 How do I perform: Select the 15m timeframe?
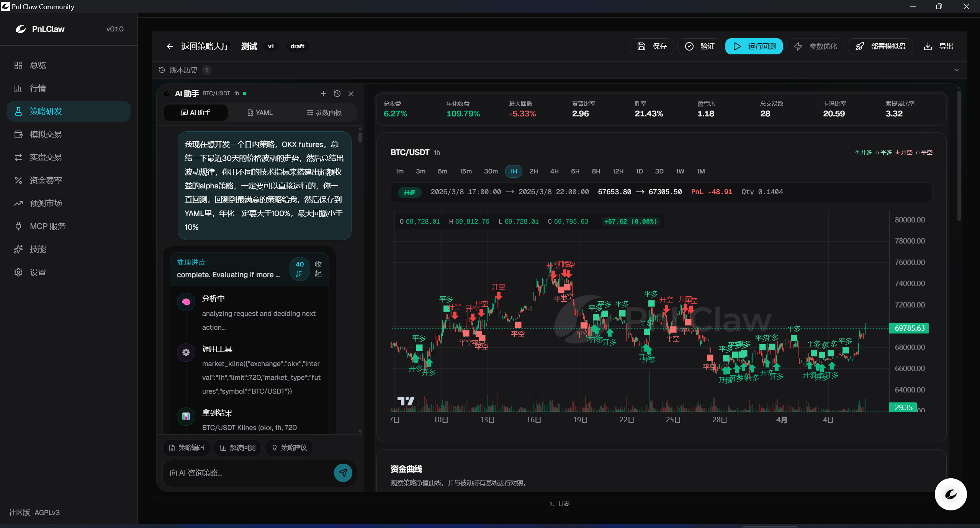[466, 172]
